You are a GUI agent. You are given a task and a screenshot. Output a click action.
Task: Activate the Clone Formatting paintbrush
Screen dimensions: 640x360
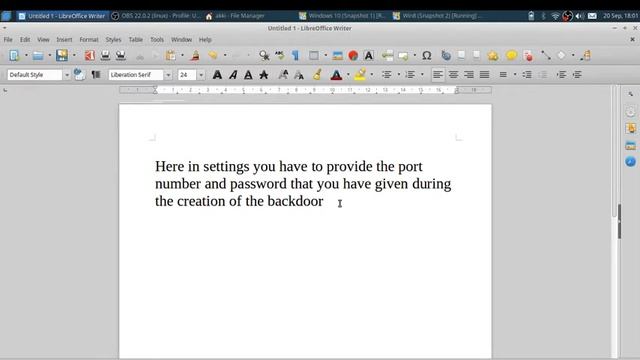click(196, 56)
